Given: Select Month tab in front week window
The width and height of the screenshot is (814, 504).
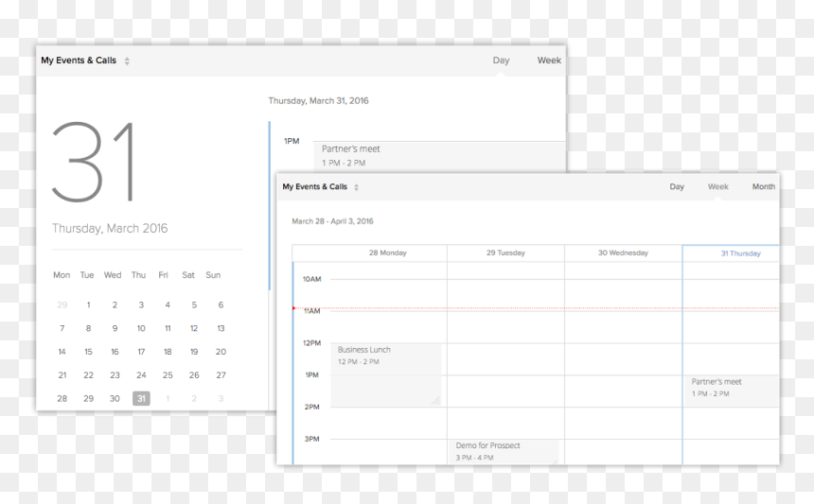Looking at the screenshot, I should click(764, 186).
